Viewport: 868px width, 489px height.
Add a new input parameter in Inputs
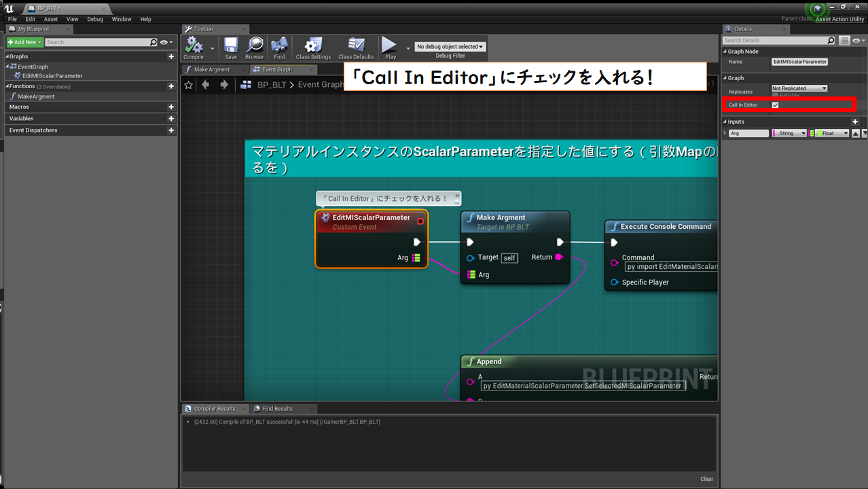(855, 122)
